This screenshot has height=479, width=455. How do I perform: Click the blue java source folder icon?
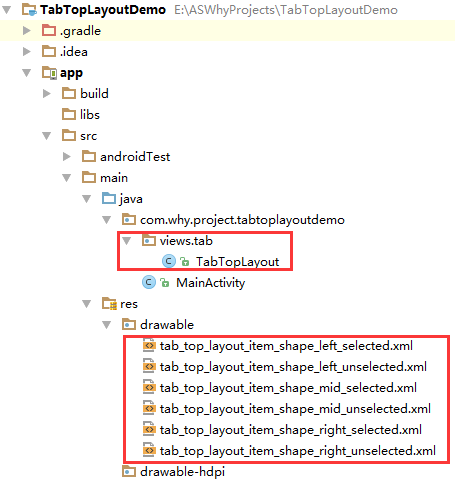tap(109, 198)
